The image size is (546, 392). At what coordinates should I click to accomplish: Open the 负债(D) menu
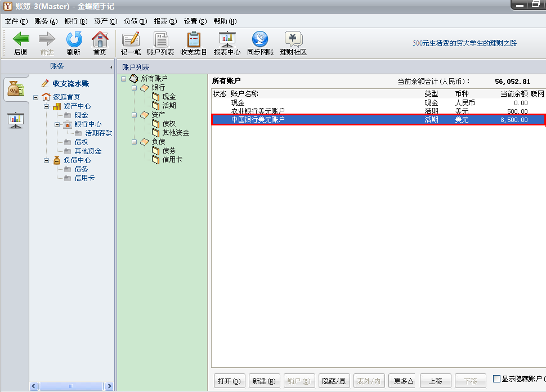tap(136, 21)
